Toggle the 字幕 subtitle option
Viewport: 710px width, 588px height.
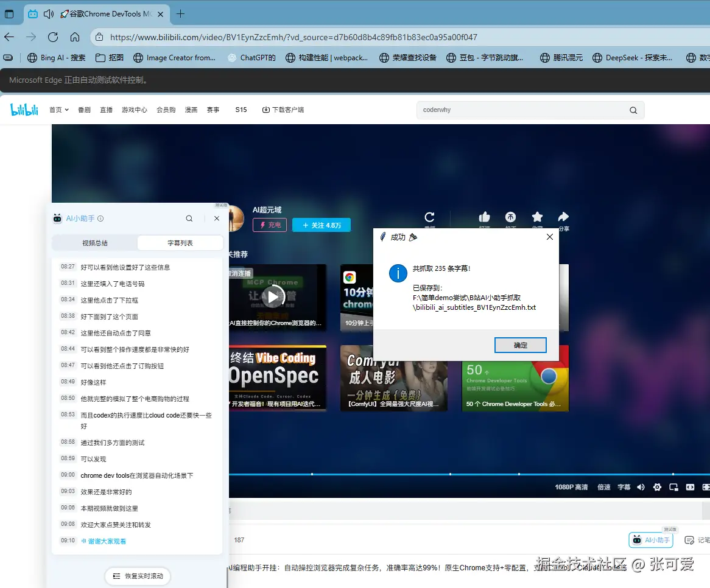click(x=624, y=487)
